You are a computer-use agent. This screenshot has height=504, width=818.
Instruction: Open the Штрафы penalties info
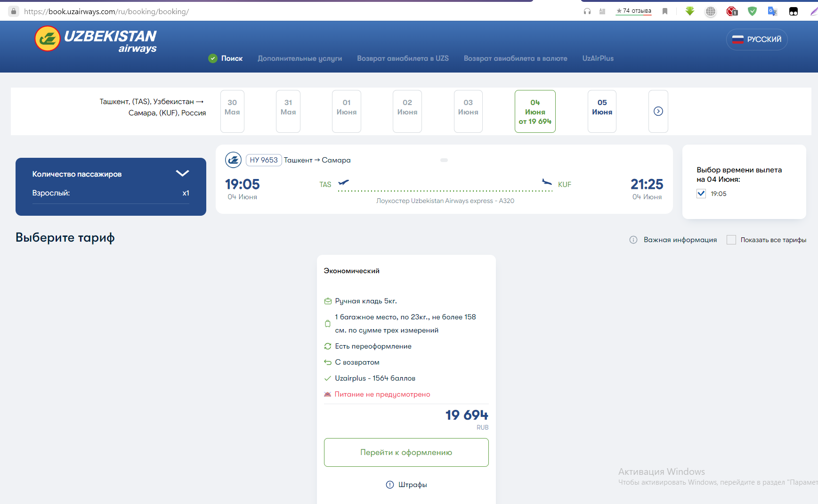tap(406, 485)
